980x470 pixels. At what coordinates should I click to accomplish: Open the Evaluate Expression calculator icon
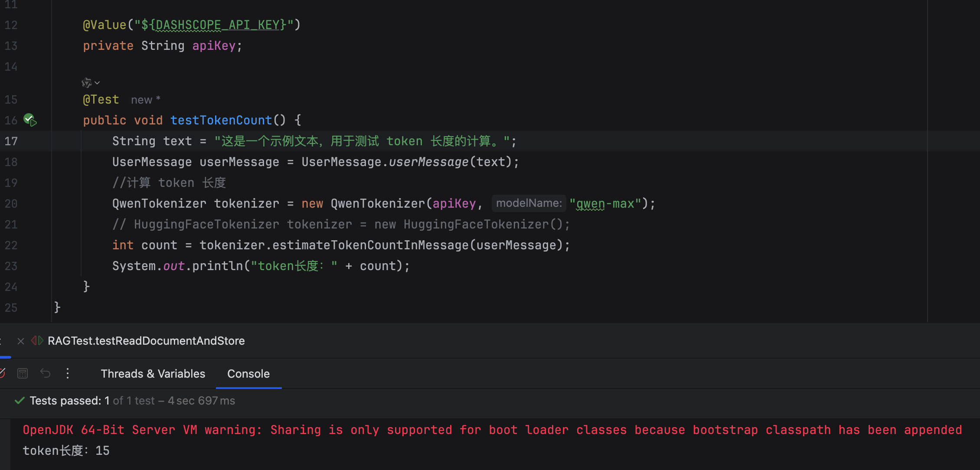coord(23,373)
